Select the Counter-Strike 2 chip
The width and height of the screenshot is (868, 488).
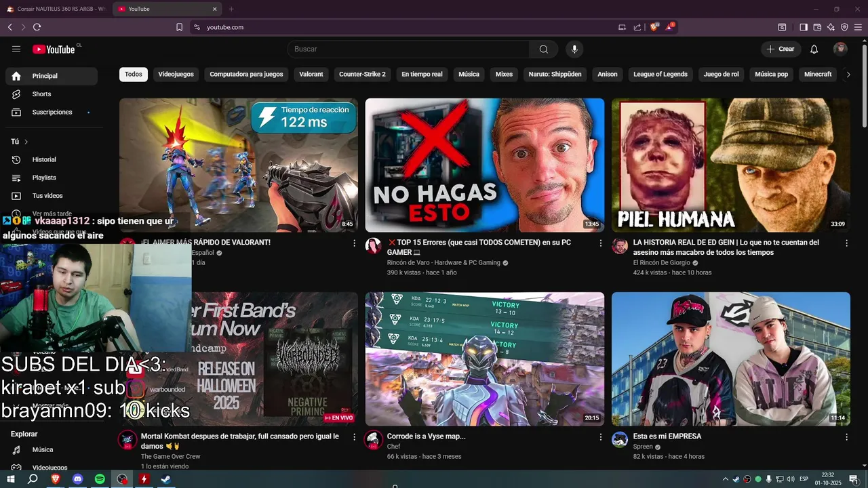point(362,75)
